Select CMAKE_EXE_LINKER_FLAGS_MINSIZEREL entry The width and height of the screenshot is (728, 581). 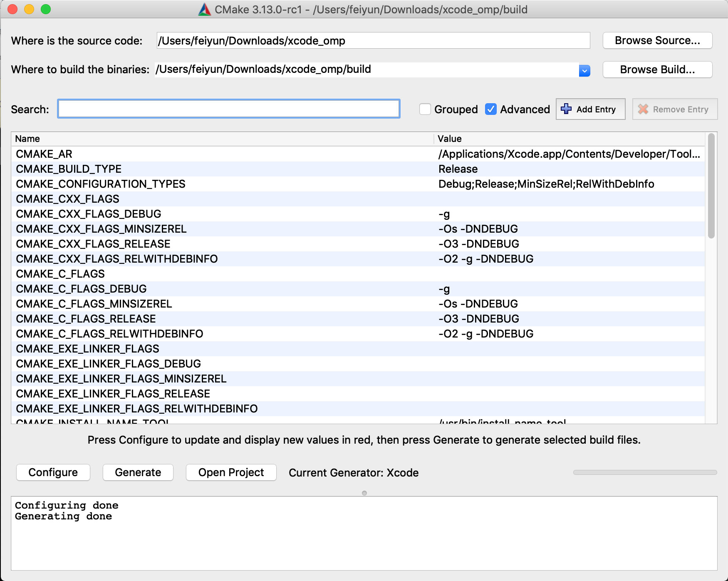(x=121, y=379)
